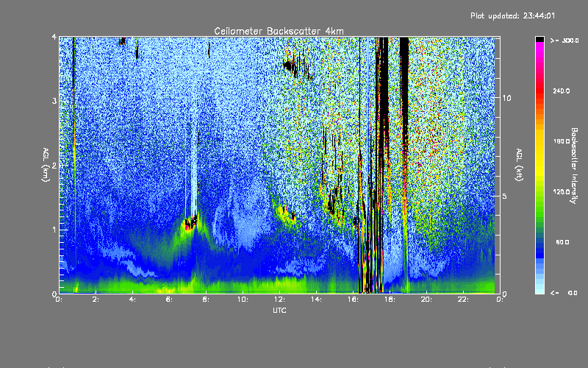Click the "20:" UTC hour tick label

click(426, 300)
